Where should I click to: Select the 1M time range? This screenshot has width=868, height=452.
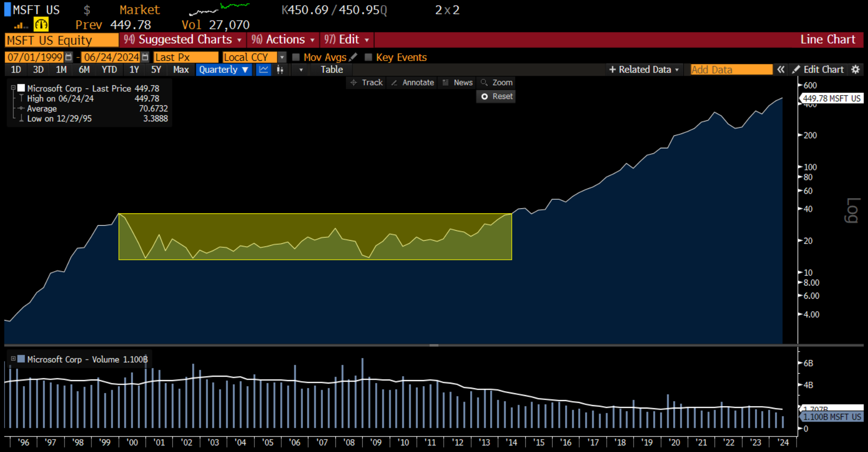pos(61,69)
